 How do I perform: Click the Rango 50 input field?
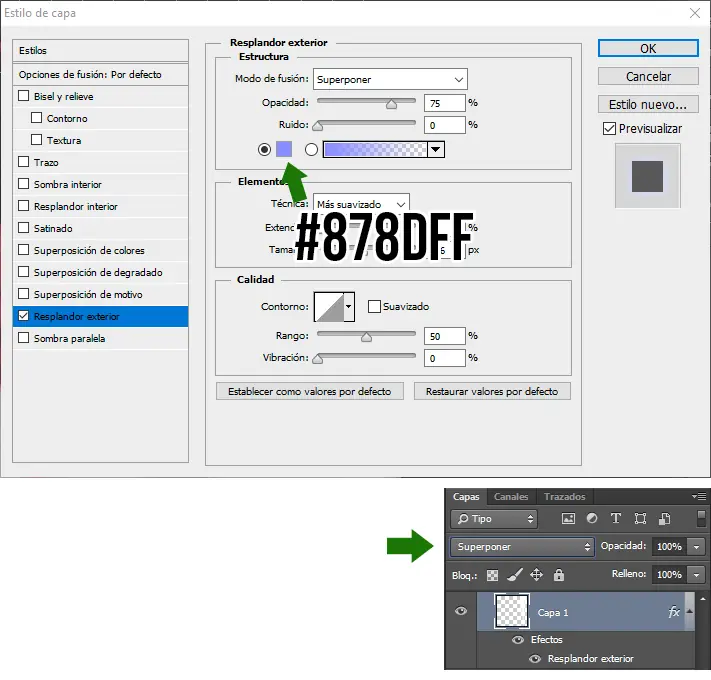tap(445, 336)
